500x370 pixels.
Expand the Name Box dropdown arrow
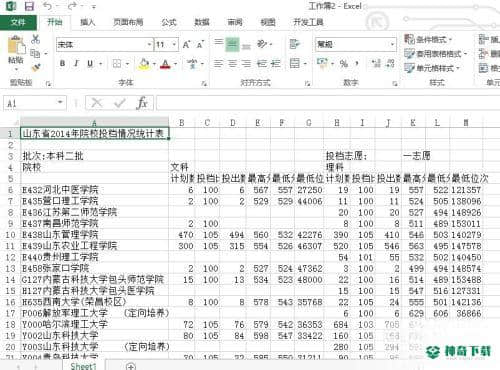click(x=60, y=102)
